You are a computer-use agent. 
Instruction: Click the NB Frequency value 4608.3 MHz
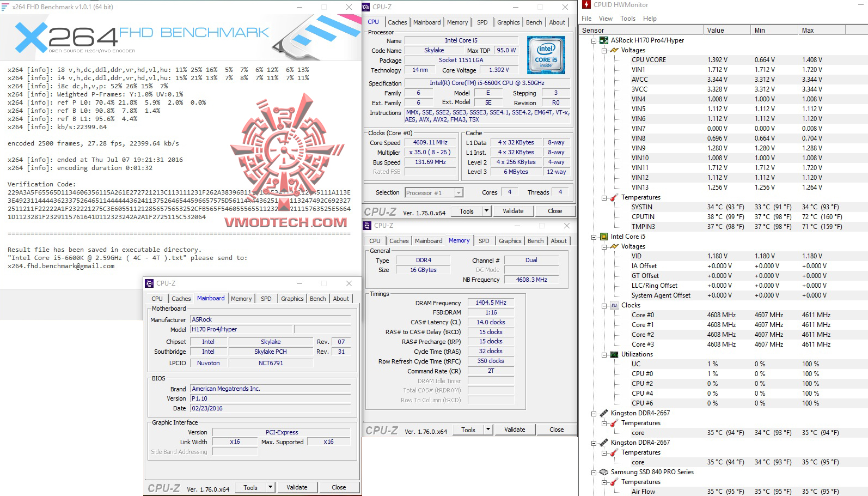coord(531,280)
